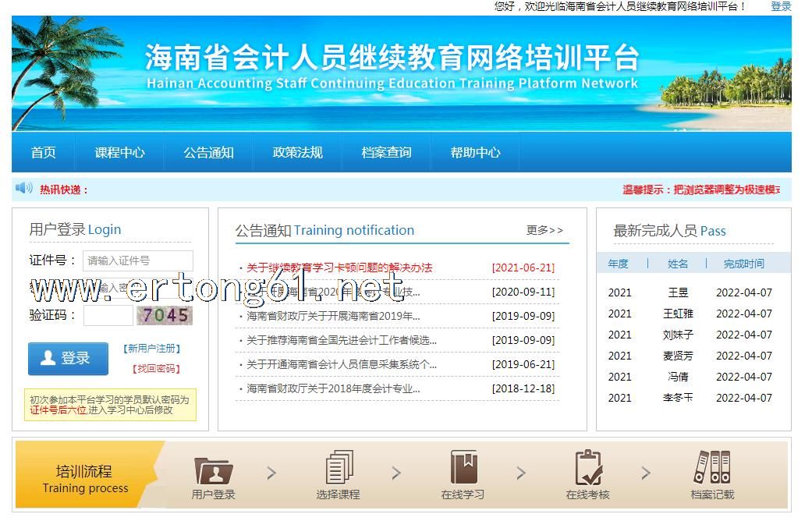Click the 用户登录 folder icon in training process

(213, 470)
